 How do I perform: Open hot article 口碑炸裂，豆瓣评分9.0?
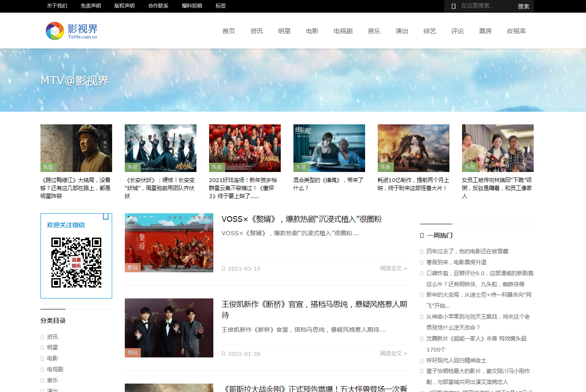click(x=480, y=279)
